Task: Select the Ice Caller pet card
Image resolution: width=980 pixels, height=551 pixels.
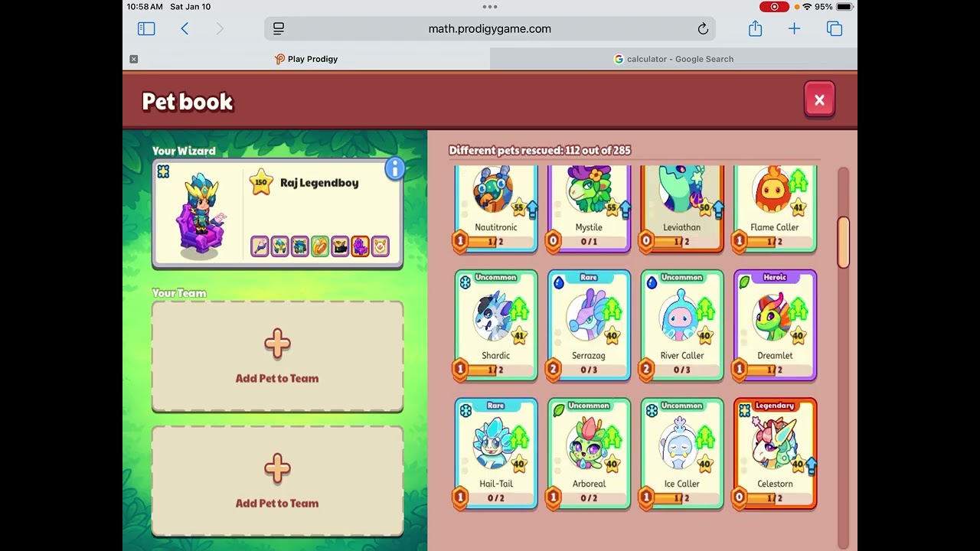Action: (x=682, y=454)
